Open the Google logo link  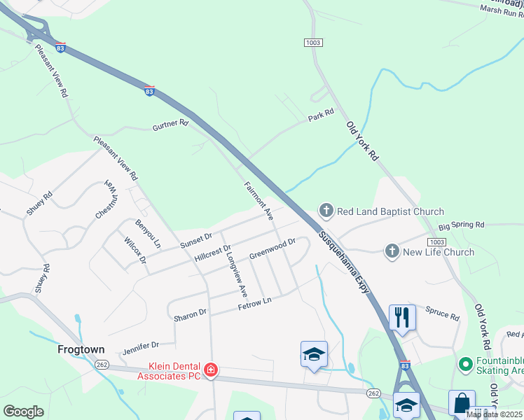click(24, 412)
